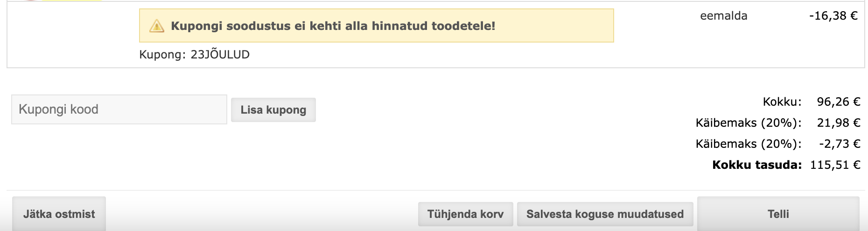Click the '23JÕULUD' coupon code text
The height and width of the screenshot is (231, 868).
click(x=220, y=55)
